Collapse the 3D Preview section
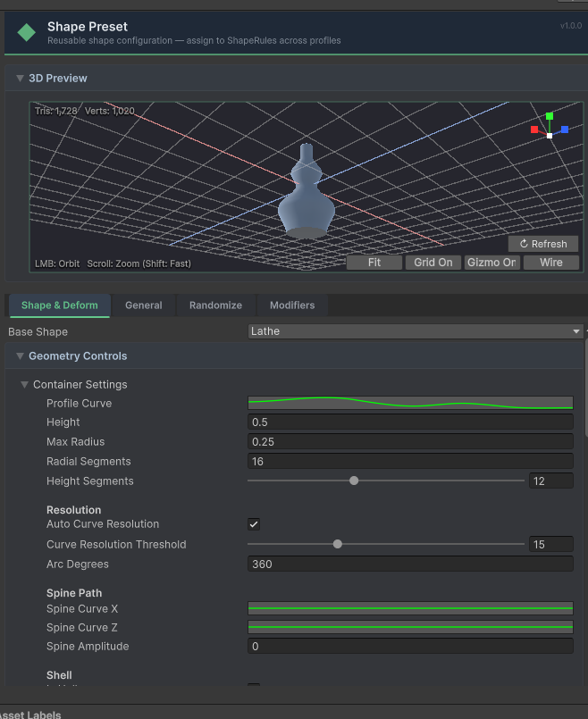 20,79
